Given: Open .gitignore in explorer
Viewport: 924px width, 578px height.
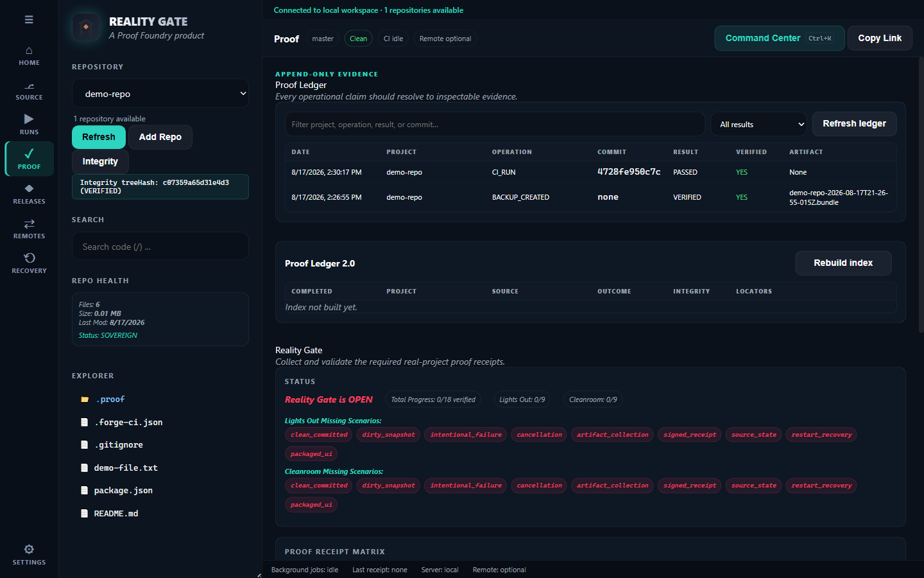Looking at the screenshot, I should pyautogui.click(x=119, y=444).
